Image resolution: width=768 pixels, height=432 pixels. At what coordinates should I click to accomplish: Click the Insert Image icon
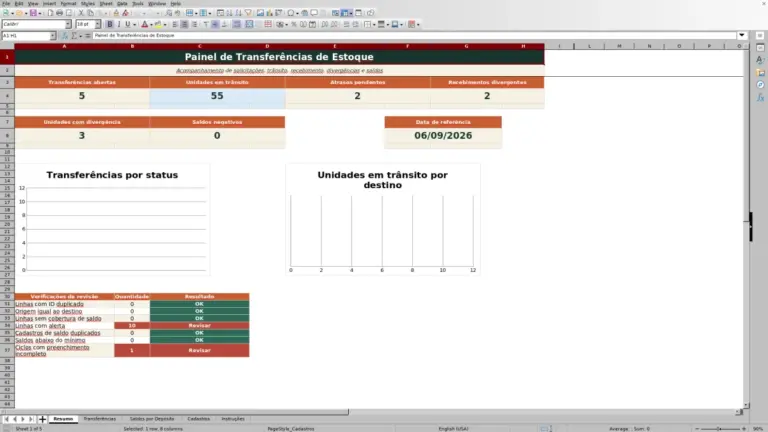260,13
